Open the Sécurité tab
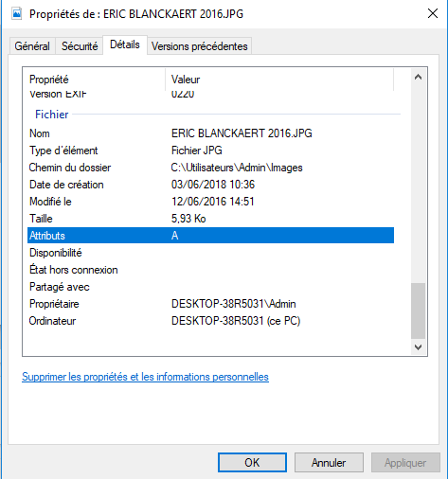 (x=80, y=46)
